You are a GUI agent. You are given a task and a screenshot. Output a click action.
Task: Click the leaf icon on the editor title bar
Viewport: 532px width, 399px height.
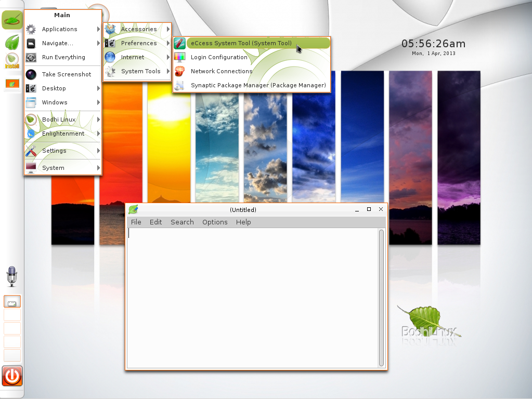tap(134, 209)
